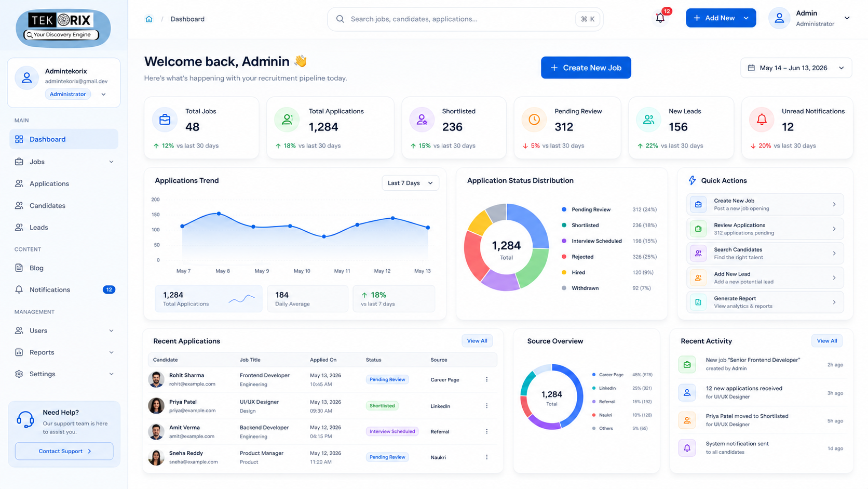
Task: Open kebab menu for Sneha Reddy row
Action: click(486, 457)
